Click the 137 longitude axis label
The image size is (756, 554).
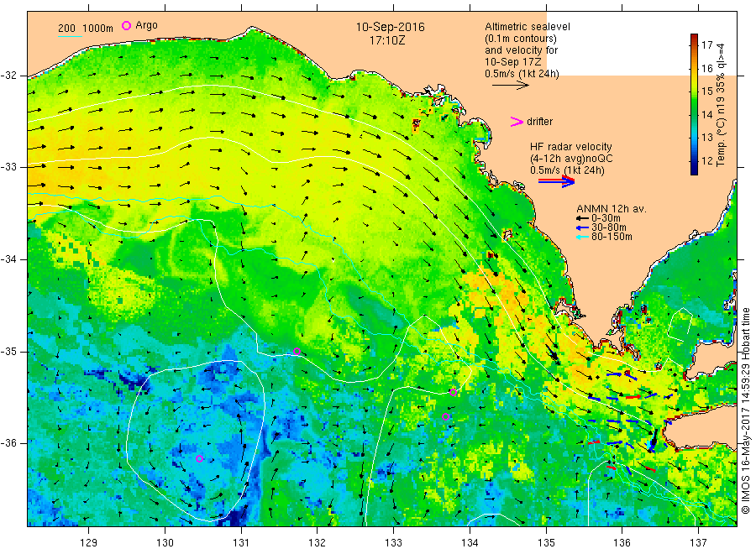[x=698, y=543]
